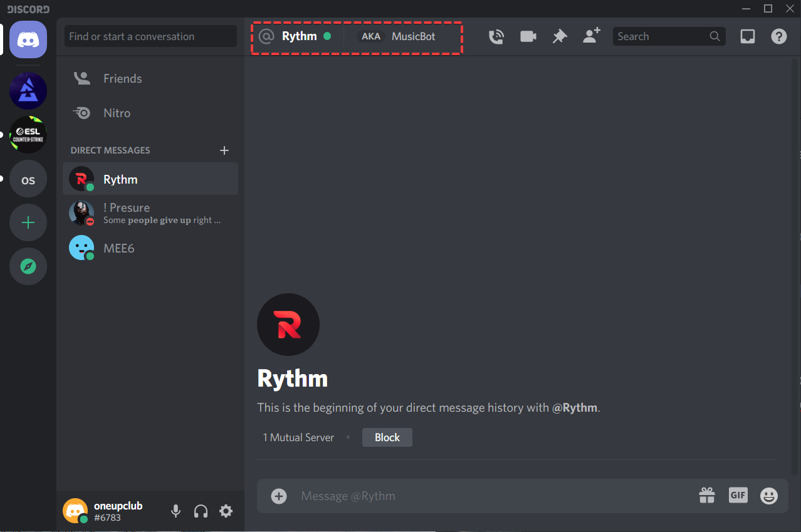Click the large Rythm heading text

coord(293,378)
